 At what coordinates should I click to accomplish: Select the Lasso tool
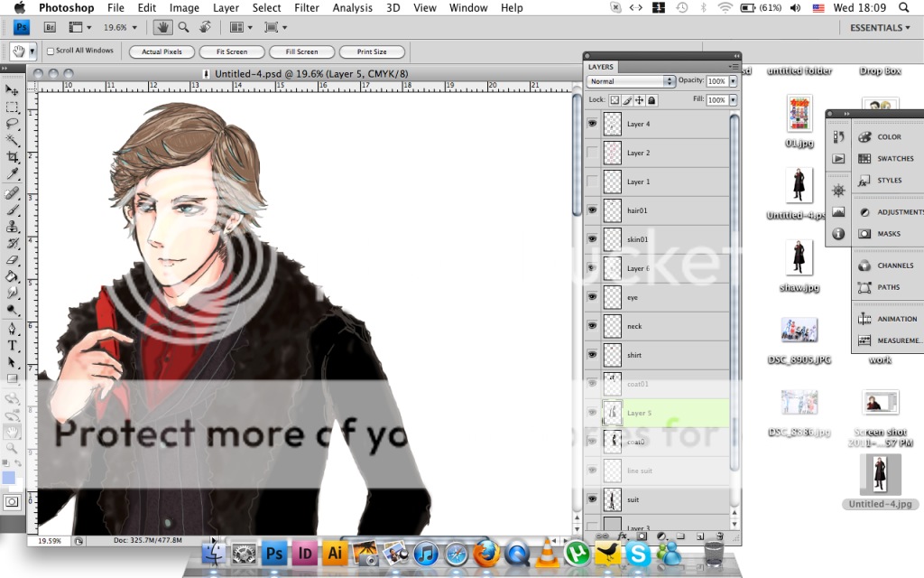(12, 124)
